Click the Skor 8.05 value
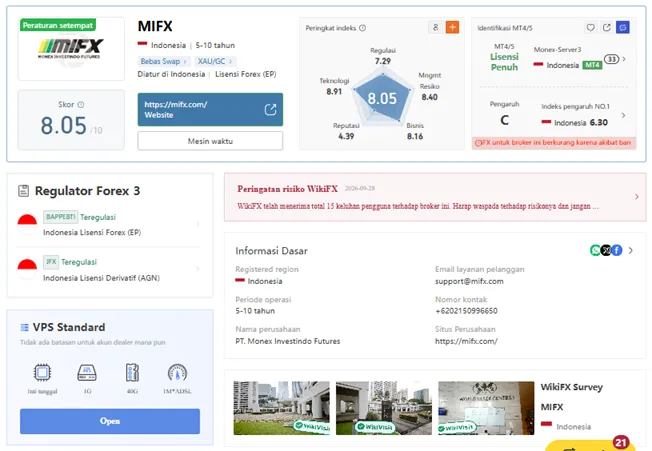Screen dimensions: 652x451 (64, 126)
